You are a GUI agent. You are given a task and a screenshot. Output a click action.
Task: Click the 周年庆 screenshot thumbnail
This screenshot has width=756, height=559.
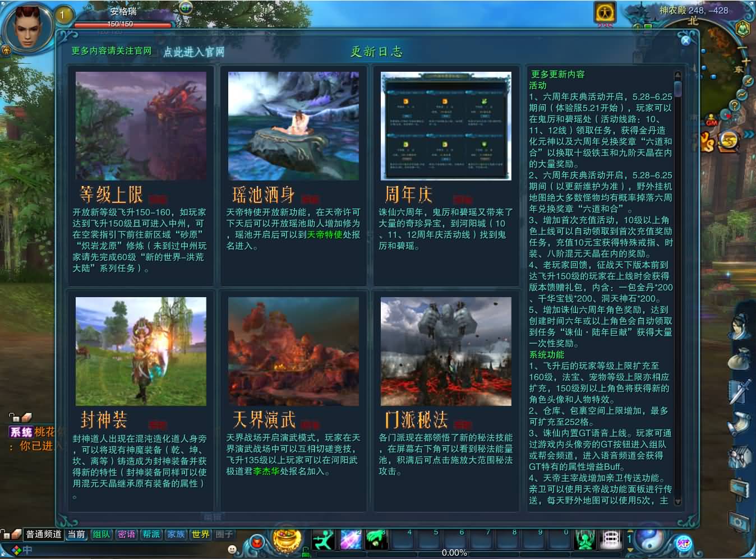pos(446,126)
